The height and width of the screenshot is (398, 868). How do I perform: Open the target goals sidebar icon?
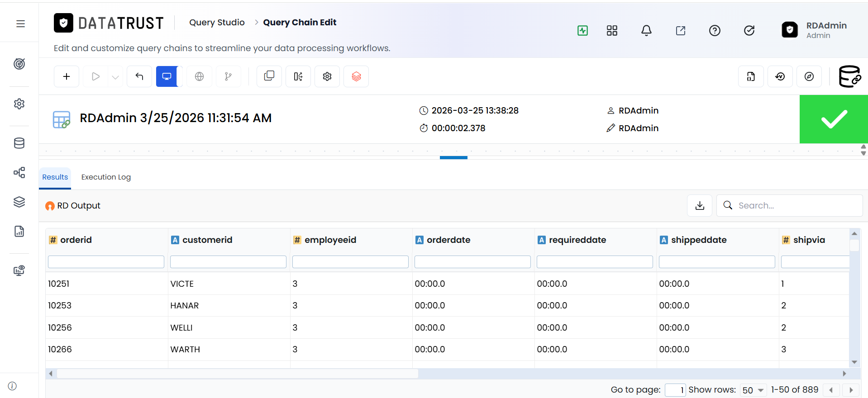click(x=19, y=64)
